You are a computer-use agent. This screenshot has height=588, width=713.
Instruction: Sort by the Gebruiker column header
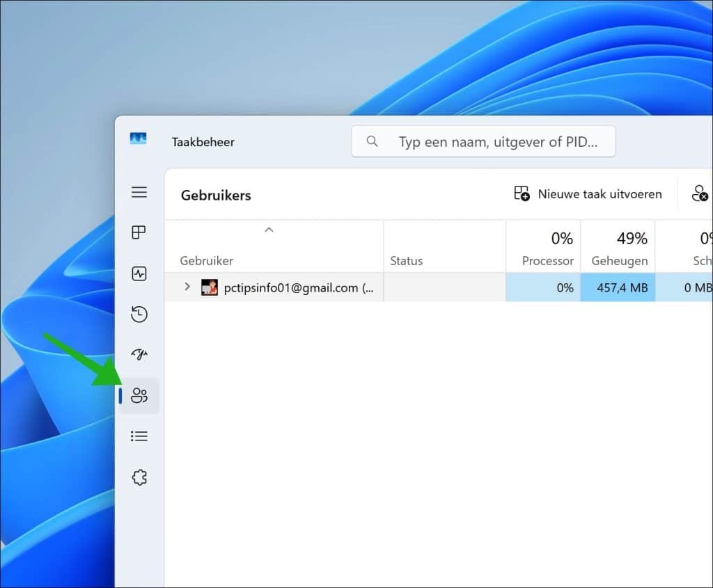point(207,261)
